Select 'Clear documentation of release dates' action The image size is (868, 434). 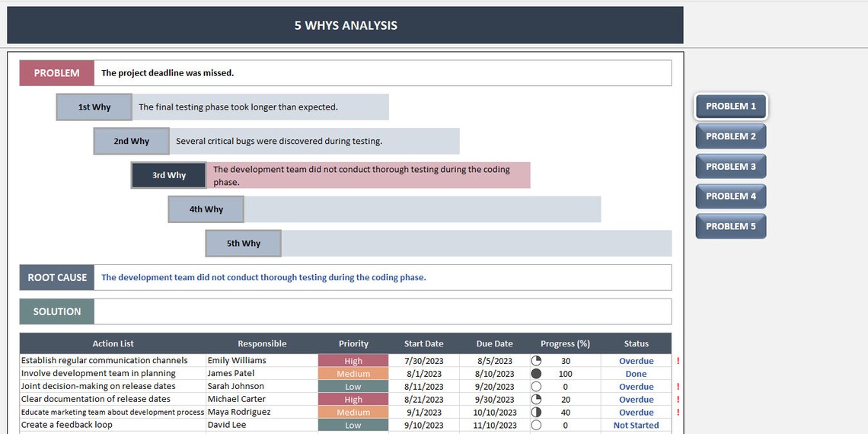113,399
